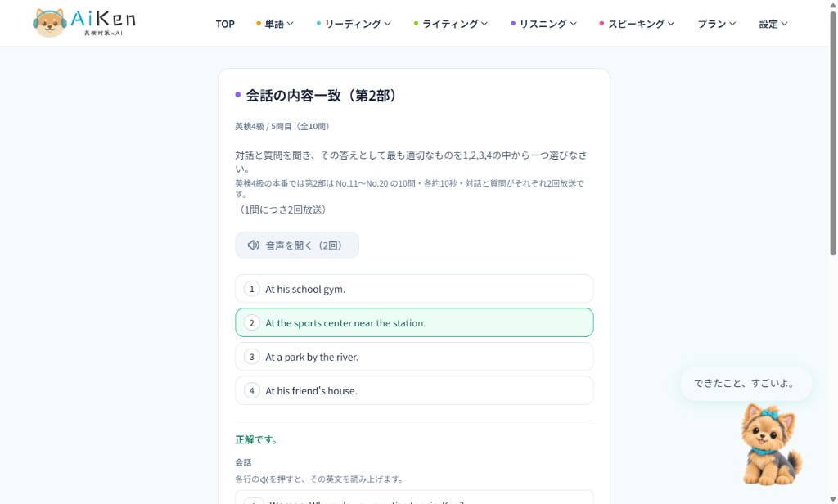Click the speaker icon in audio button
The image size is (838, 504).
pos(254,245)
